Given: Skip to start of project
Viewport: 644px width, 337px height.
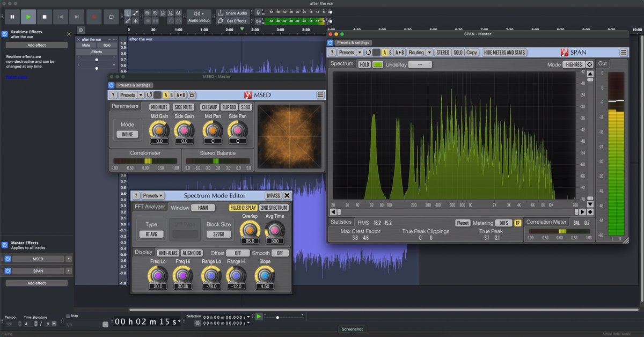Looking at the screenshot, I should pyautogui.click(x=61, y=17).
